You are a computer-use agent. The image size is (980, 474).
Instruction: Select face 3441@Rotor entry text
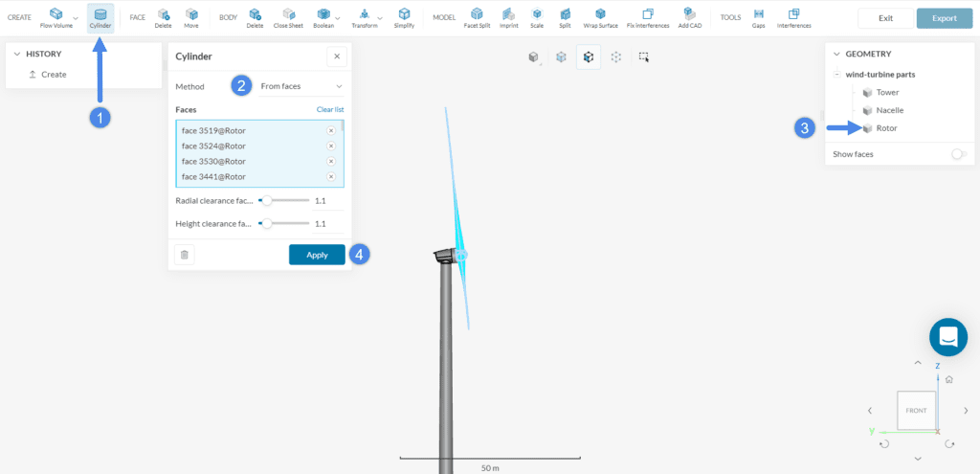coord(213,176)
